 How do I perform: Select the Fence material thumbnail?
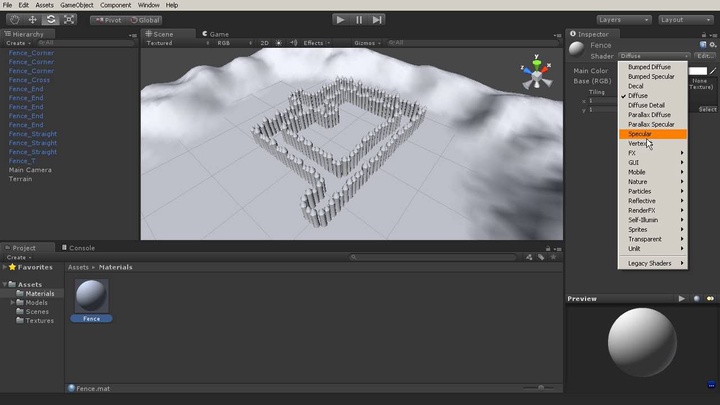click(91, 297)
